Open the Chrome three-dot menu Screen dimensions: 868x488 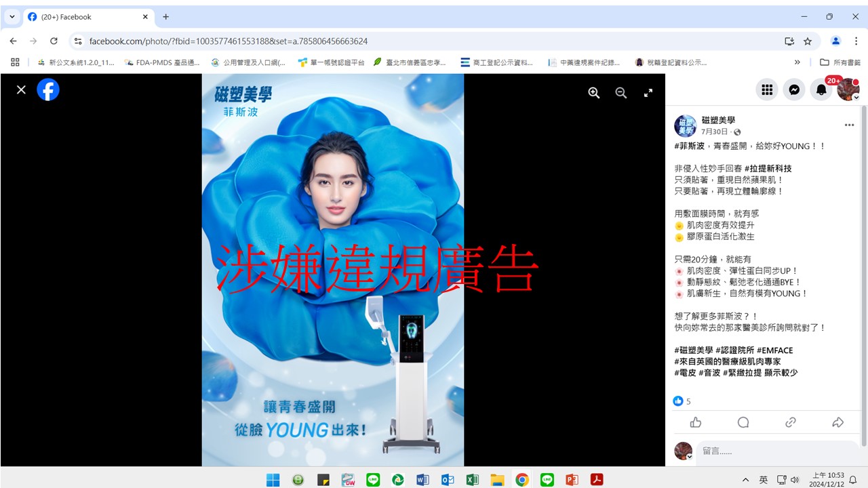point(855,41)
